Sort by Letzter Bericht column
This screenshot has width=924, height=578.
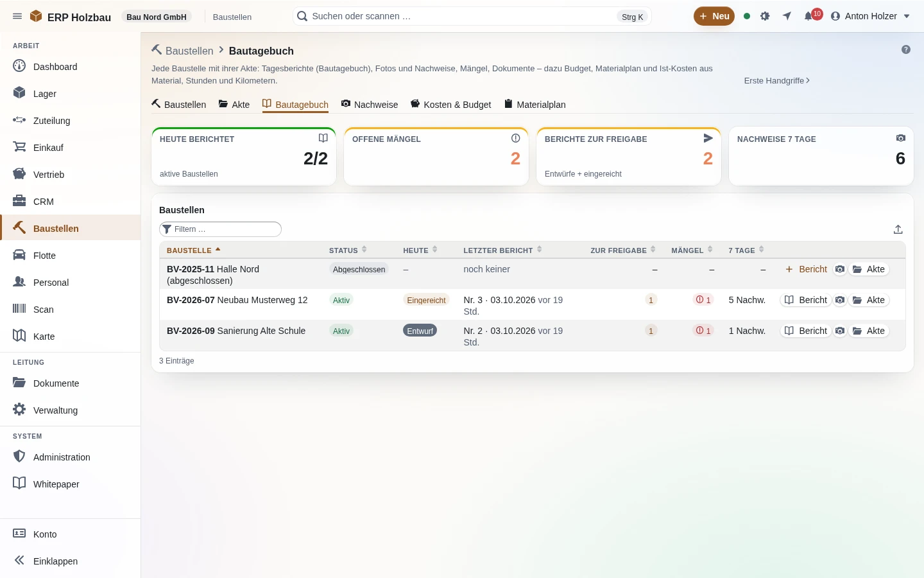pyautogui.click(x=502, y=250)
